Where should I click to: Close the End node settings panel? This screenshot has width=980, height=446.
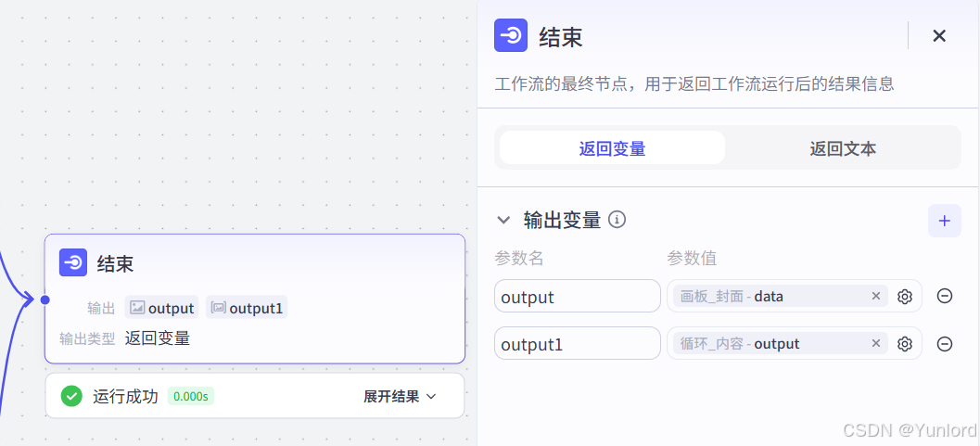pyautogui.click(x=939, y=35)
